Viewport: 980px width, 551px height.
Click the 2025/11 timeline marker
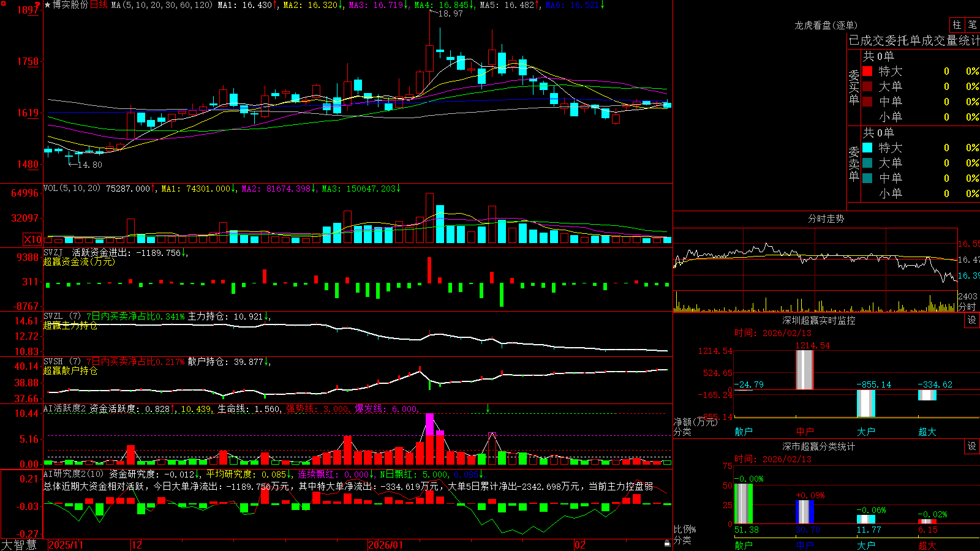tap(66, 545)
